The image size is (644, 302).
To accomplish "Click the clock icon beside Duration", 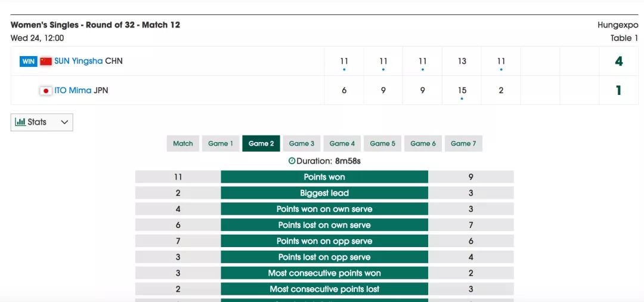I will click(x=292, y=161).
